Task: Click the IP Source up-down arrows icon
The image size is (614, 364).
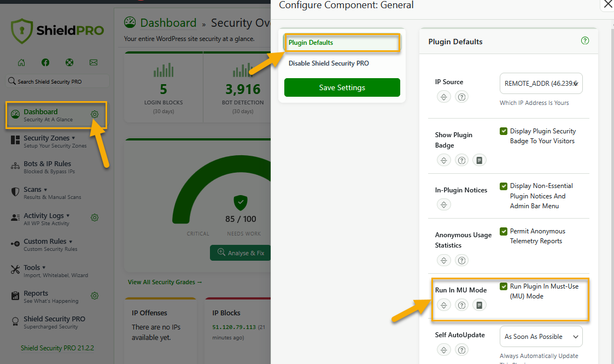Action: point(443,97)
